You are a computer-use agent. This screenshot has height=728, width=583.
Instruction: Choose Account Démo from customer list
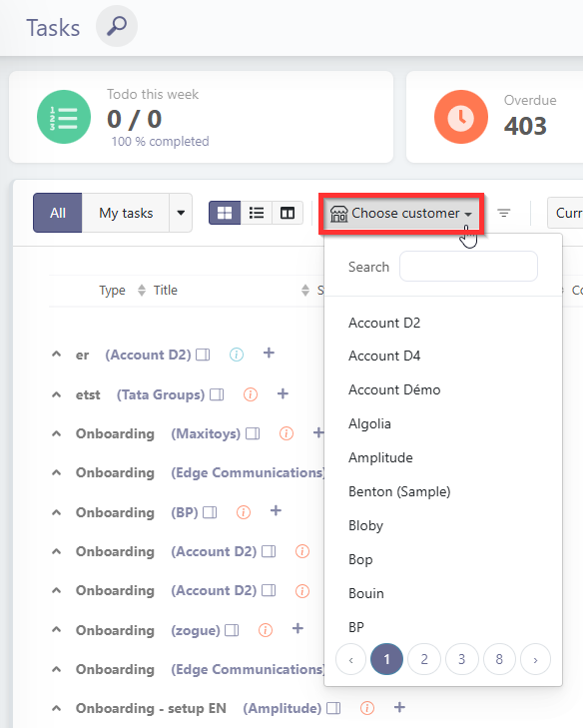pyautogui.click(x=394, y=390)
